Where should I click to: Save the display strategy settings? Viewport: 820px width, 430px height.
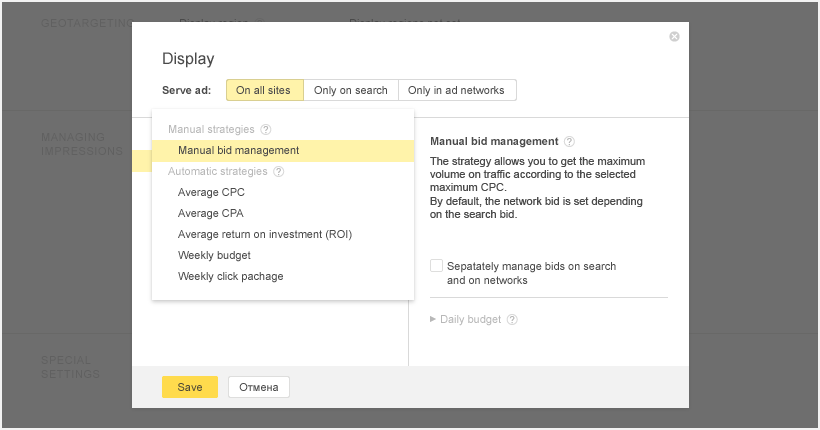click(x=190, y=387)
